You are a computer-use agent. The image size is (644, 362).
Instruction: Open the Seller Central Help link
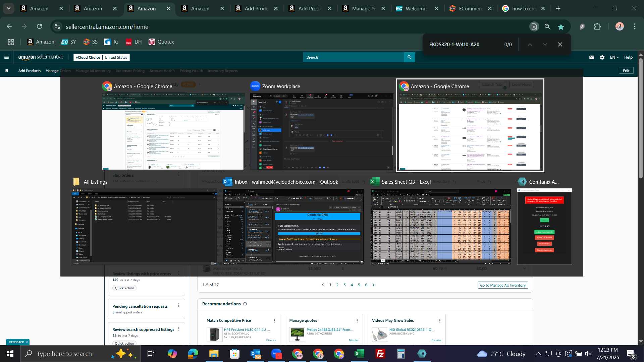pos(628,57)
